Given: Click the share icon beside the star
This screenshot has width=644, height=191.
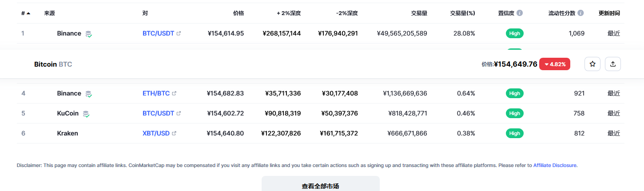Looking at the screenshot, I should pos(613,64).
